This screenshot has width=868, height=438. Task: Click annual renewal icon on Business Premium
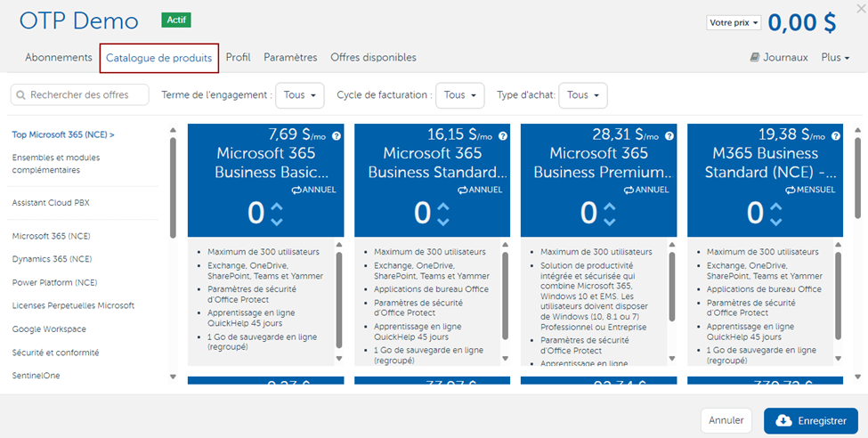[629, 190]
